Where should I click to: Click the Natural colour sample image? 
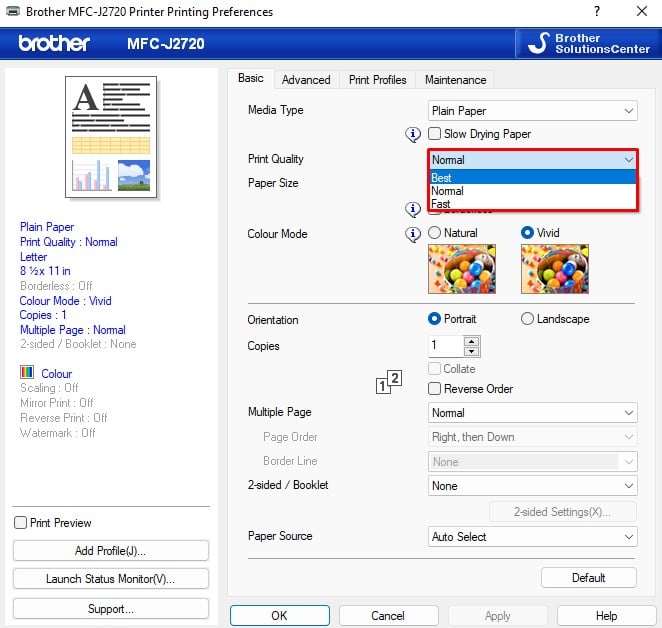(462, 269)
